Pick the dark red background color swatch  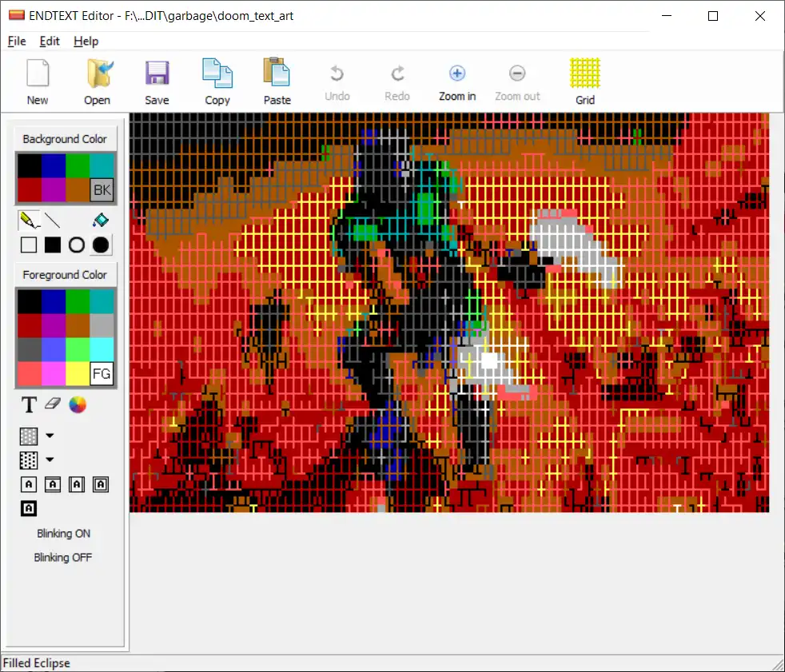click(30, 189)
